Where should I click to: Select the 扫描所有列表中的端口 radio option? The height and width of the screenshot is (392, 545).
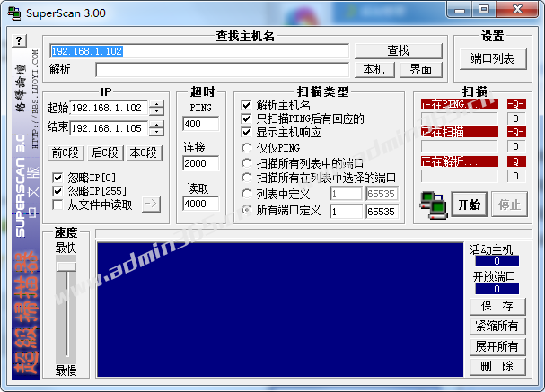[246, 163]
